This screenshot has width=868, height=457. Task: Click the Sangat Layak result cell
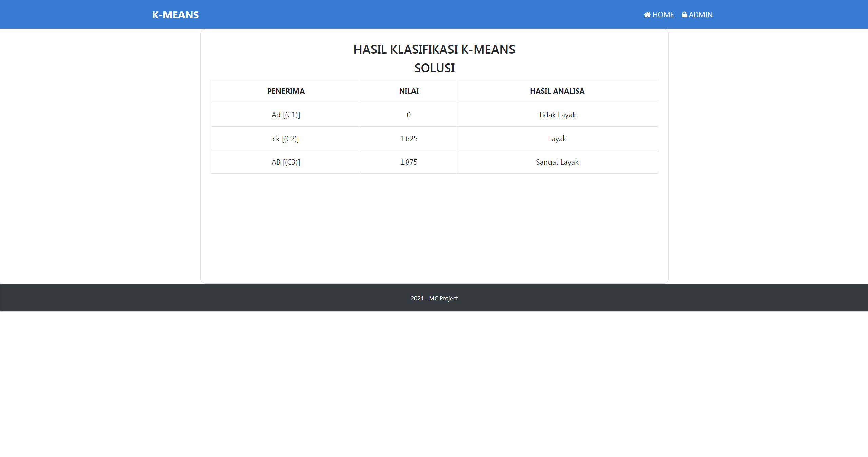(557, 162)
